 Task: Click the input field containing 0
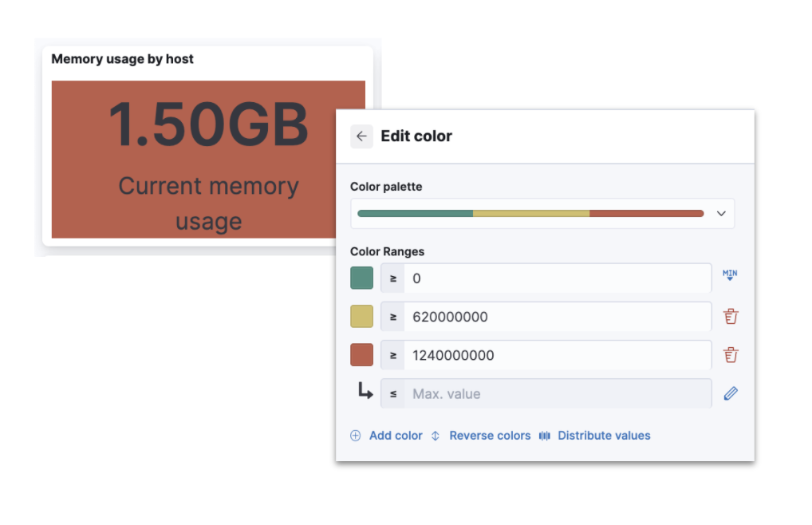coord(557,278)
